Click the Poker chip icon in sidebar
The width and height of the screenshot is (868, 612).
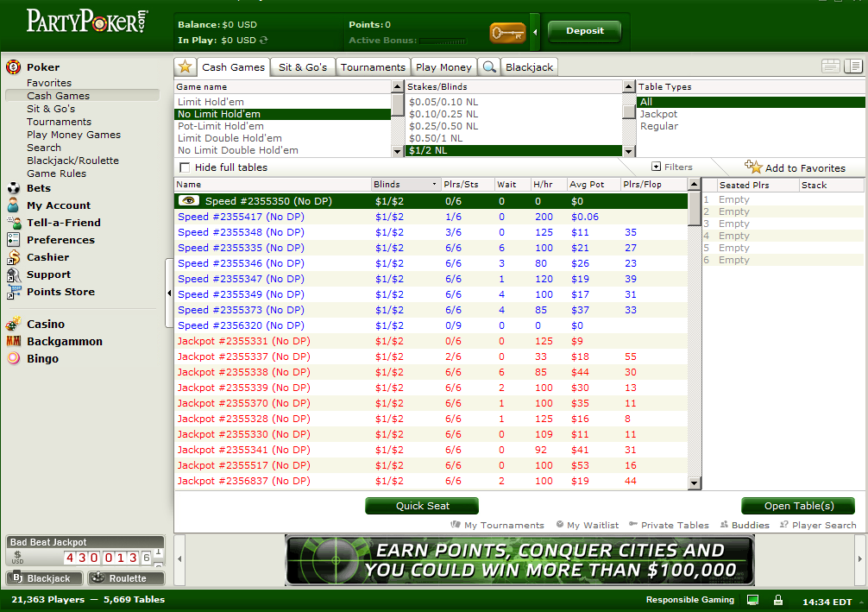click(13, 67)
